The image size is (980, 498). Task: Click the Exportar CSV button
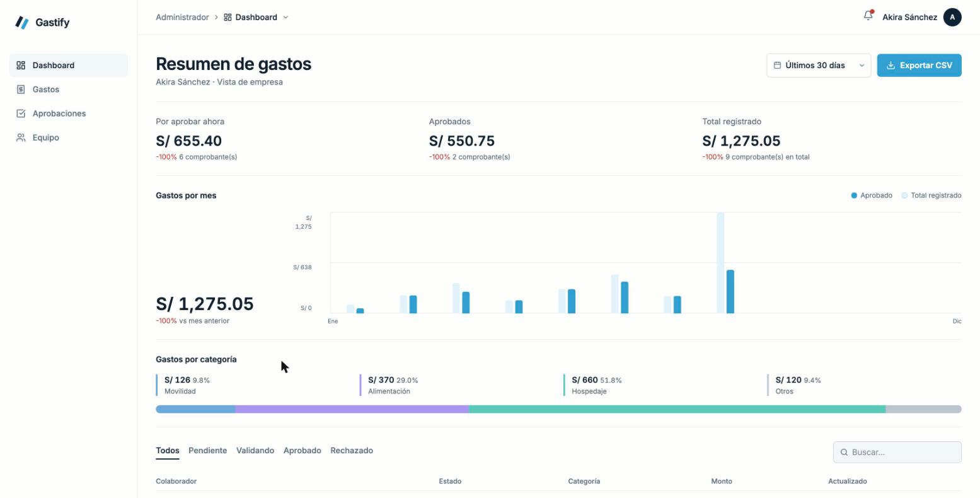click(919, 66)
